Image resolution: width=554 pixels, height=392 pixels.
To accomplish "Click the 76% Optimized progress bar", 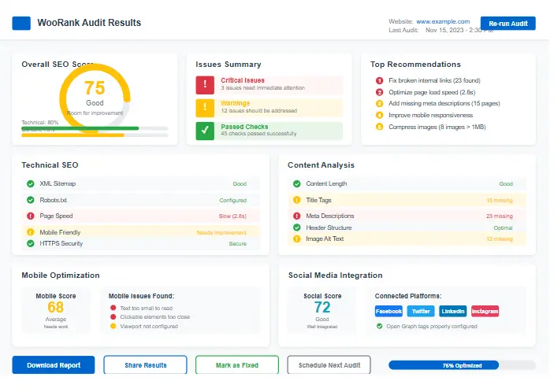I will tap(462, 365).
